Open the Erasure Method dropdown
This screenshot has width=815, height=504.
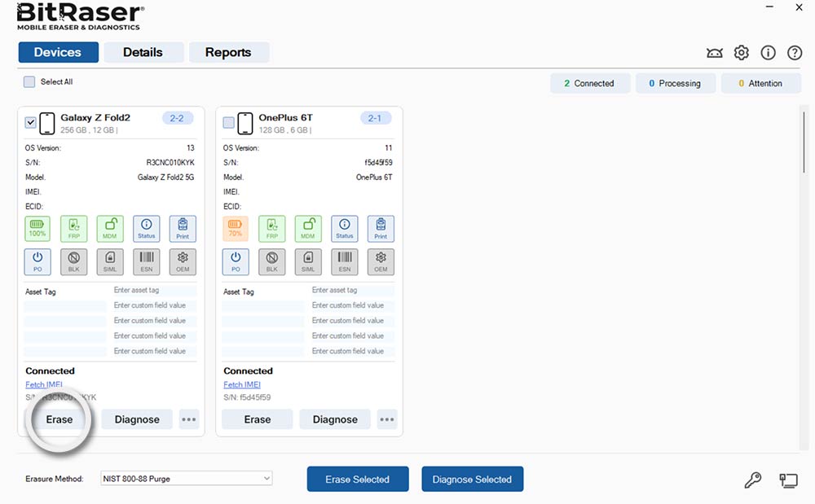pos(187,479)
